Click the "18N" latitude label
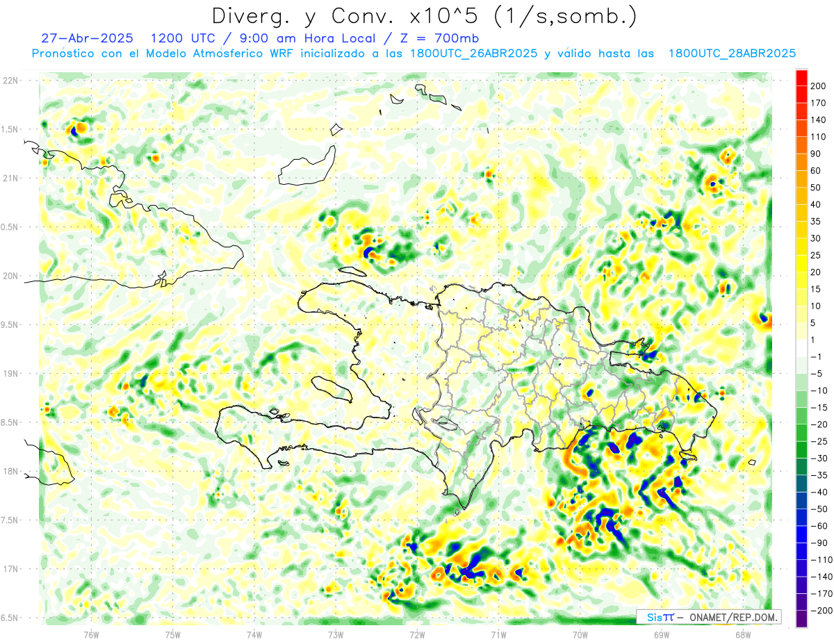 [10, 471]
